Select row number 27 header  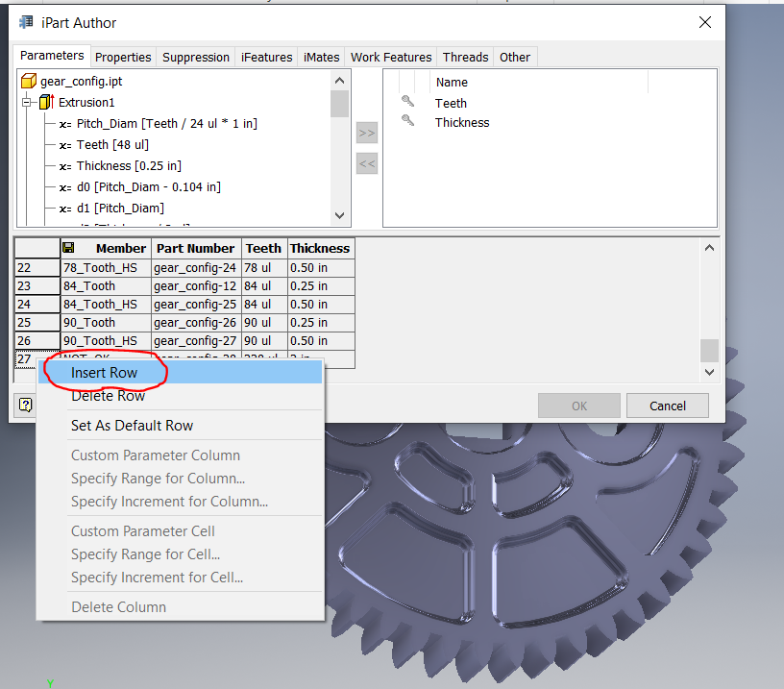pyautogui.click(x=27, y=359)
